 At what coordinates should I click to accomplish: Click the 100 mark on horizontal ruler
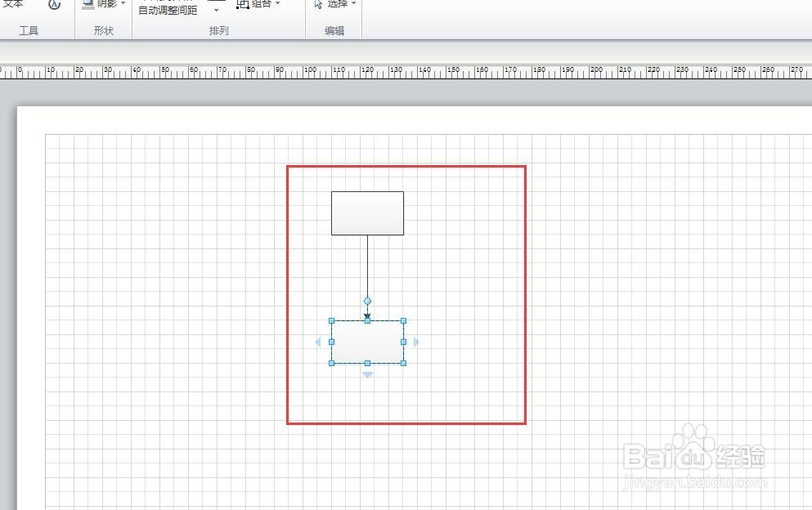tap(310, 69)
